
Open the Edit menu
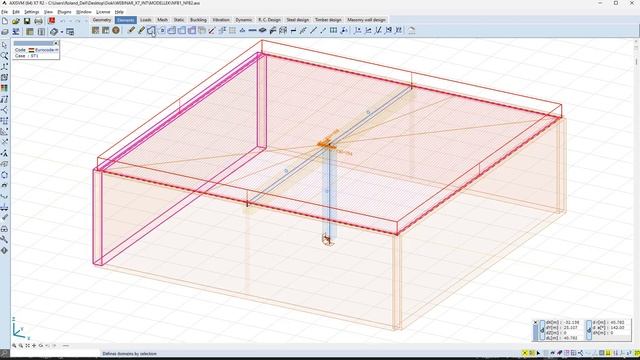point(16,12)
